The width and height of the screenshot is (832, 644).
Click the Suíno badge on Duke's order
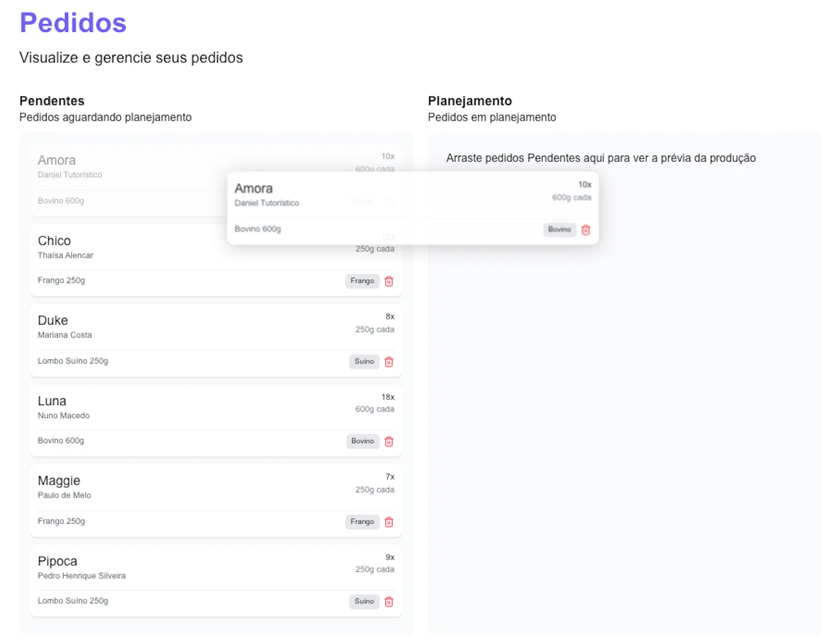tap(364, 362)
